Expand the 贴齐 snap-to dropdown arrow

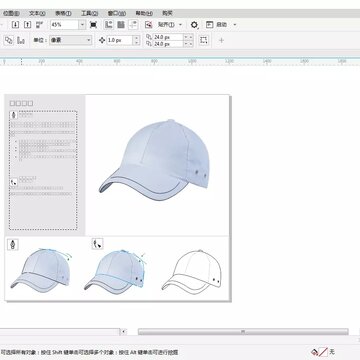coord(181,25)
